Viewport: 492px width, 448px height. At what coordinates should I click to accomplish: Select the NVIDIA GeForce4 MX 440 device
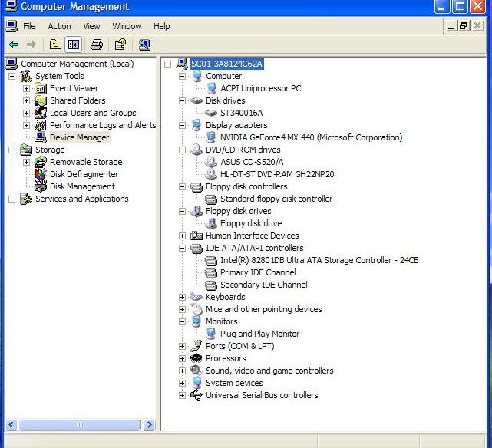click(x=311, y=137)
